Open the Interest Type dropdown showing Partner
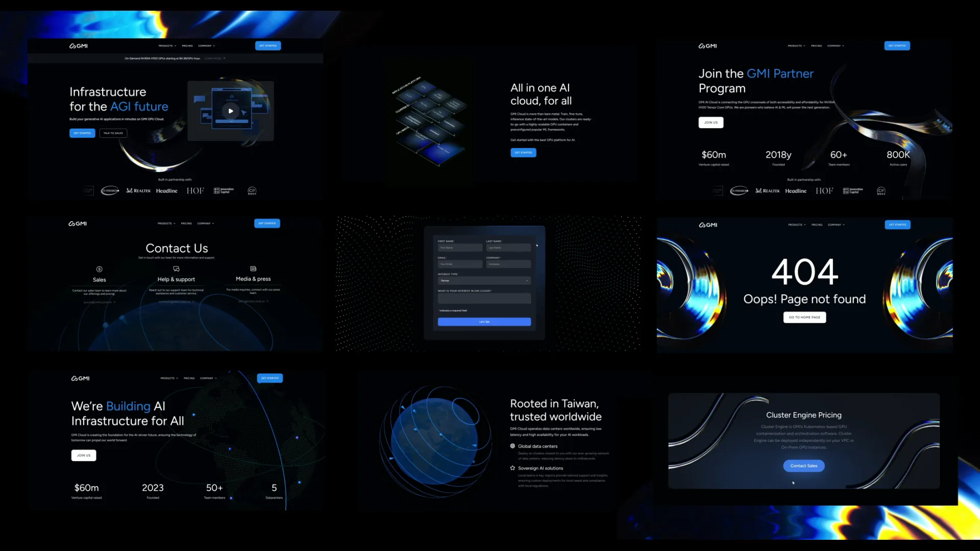The height and width of the screenshot is (551, 980). [x=484, y=281]
